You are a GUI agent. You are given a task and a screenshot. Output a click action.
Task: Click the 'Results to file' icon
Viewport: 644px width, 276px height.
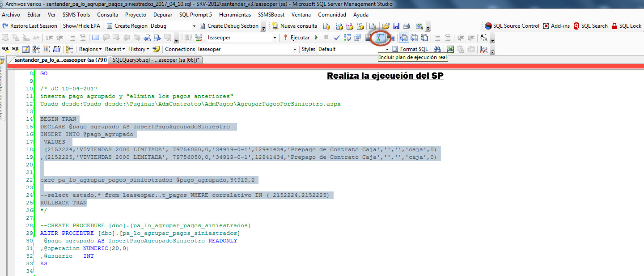[425, 38]
